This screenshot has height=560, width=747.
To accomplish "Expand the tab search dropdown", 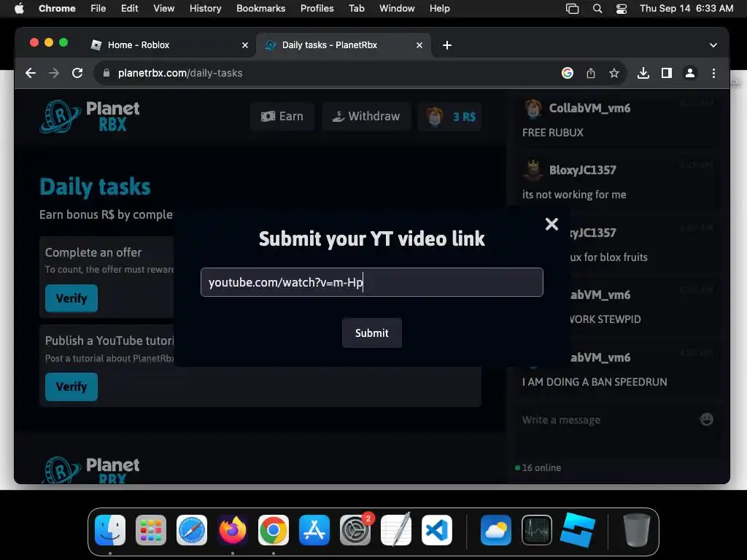I will 713,44.
